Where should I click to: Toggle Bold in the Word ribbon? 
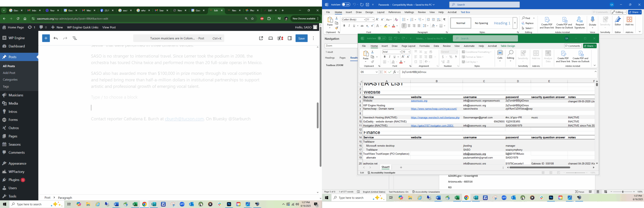(x=344, y=26)
